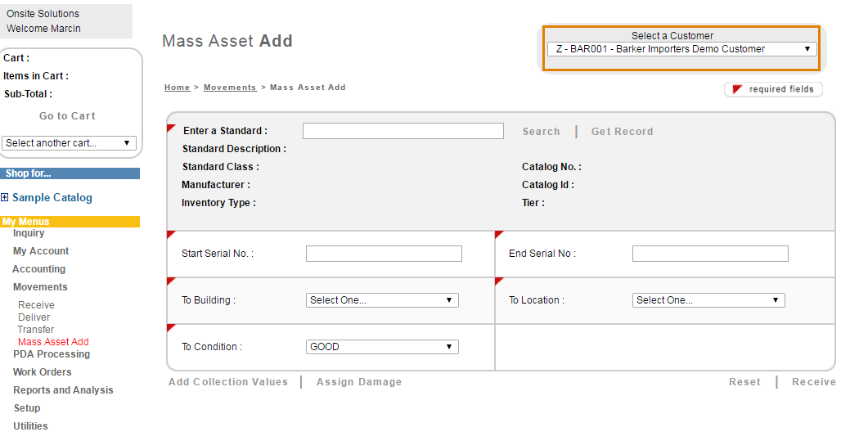Viewport: 868px width, 441px height.
Task: Click the Movements breadcrumb link
Action: tap(229, 88)
